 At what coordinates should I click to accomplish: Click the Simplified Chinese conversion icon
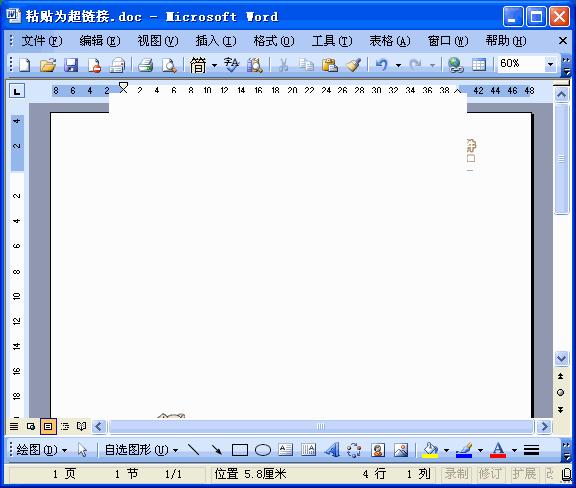pyautogui.click(x=198, y=65)
